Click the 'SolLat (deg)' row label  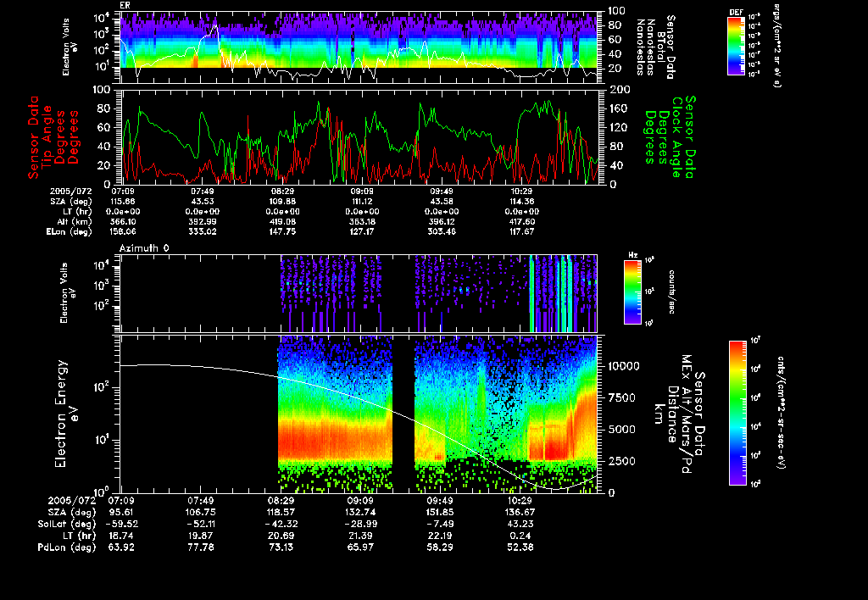coord(66,524)
